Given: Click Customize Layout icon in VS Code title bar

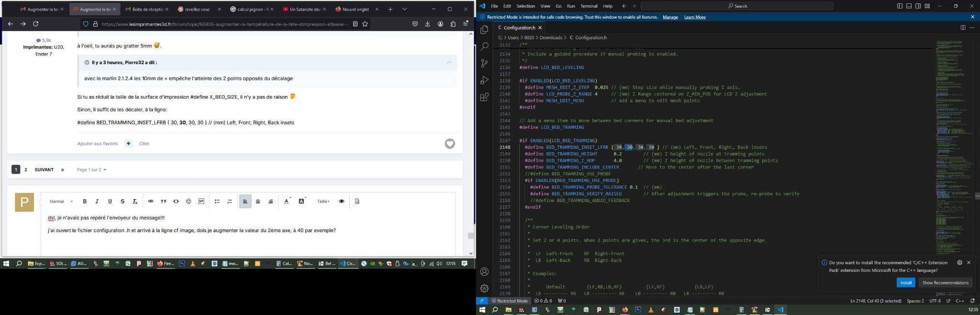Looking at the screenshot, I should point(927,6).
